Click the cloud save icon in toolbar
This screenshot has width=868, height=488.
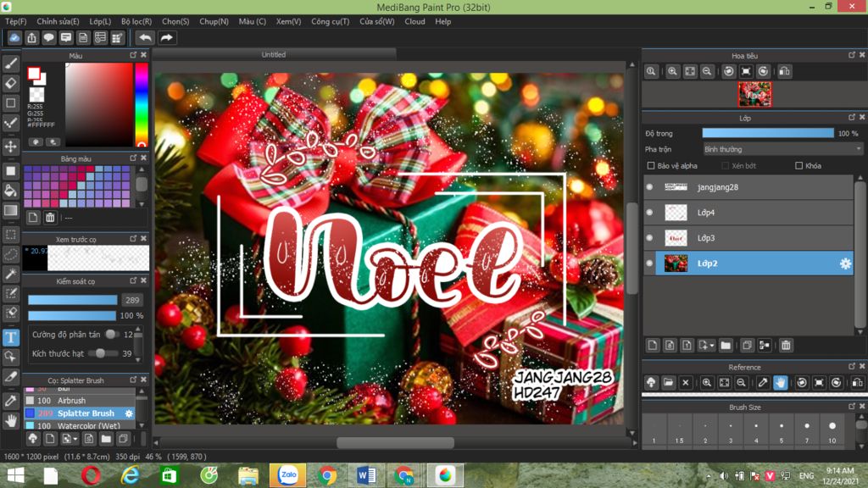pyautogui.click(x=14, y=37)
